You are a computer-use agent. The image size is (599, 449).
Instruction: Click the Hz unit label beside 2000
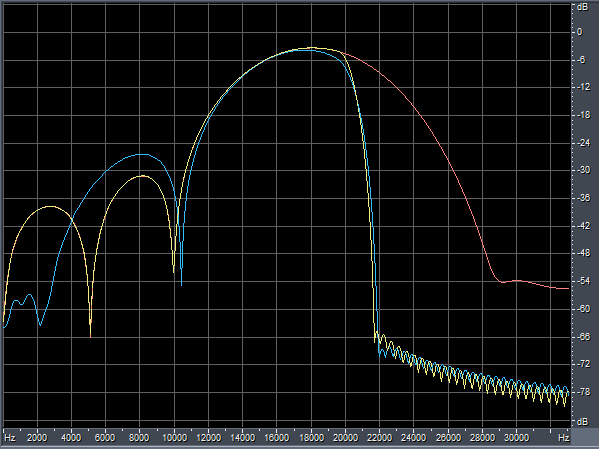tap(10, 438)
